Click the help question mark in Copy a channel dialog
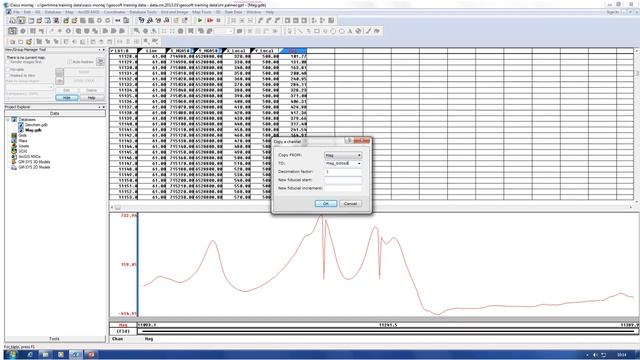Screen dimensions: 640x360 pyautogui.click(x=348, y=141)
